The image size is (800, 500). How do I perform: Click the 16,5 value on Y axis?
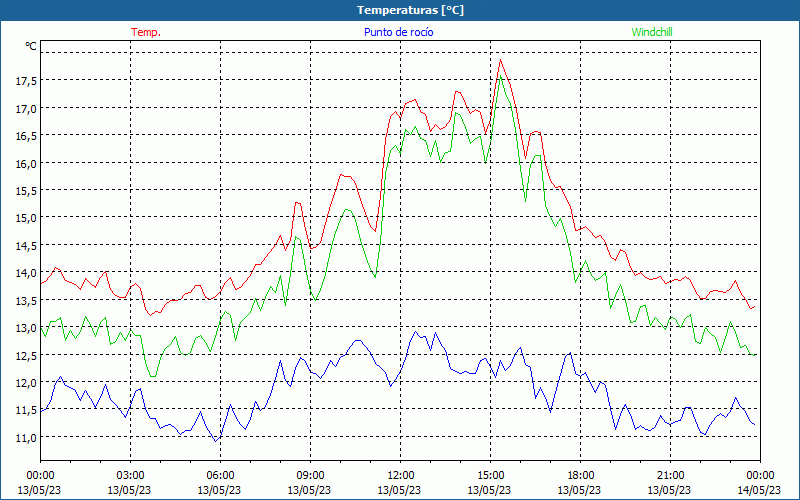(27, 136)
